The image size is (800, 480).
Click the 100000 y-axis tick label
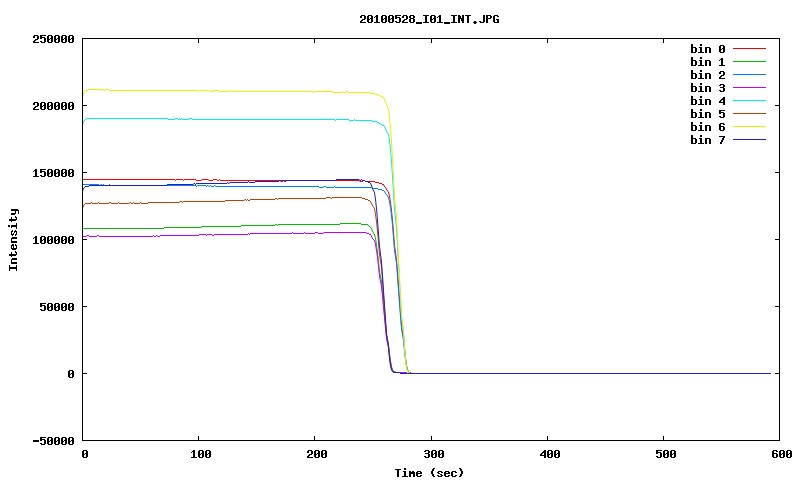coord(53,240)
